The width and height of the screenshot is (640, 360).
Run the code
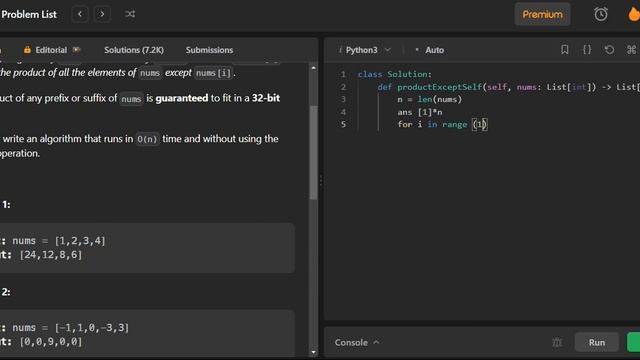click(x=596, y=342)
